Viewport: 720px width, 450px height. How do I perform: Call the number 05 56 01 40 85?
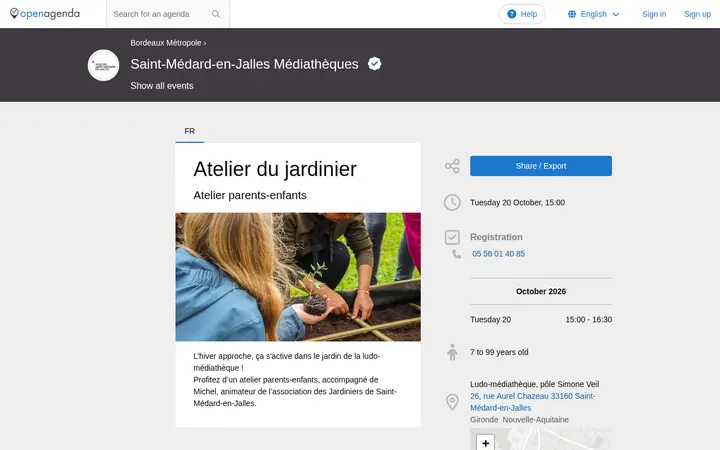click(x=498, y=254)
